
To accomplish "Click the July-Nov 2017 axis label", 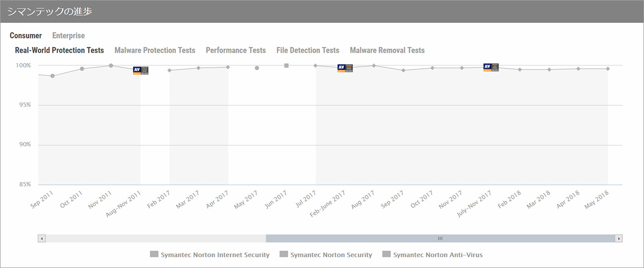I will click(x=474, y=203).
